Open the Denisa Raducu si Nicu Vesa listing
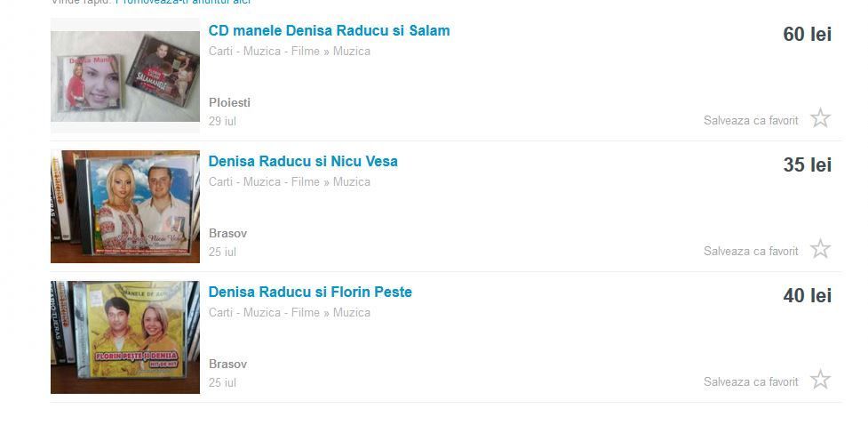The image size is (868, 433). pos(303,162)
